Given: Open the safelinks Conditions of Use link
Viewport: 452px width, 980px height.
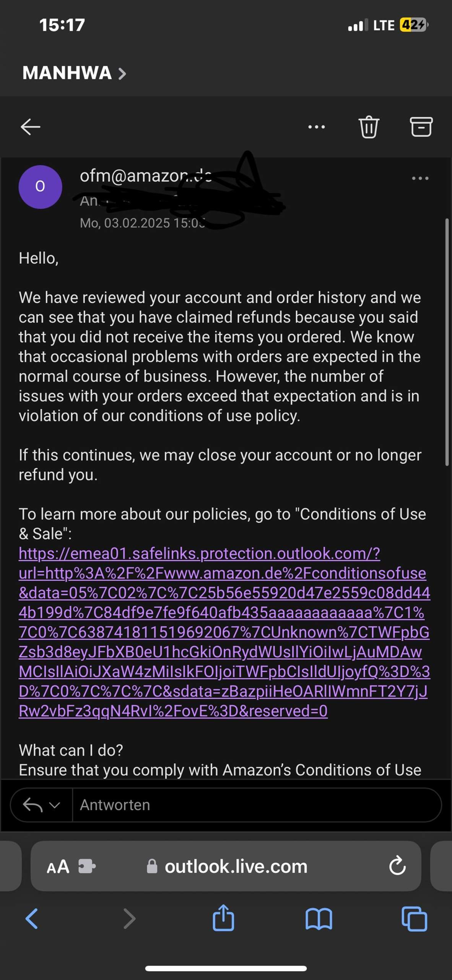Looking at the screenshot, I should 224,632.
